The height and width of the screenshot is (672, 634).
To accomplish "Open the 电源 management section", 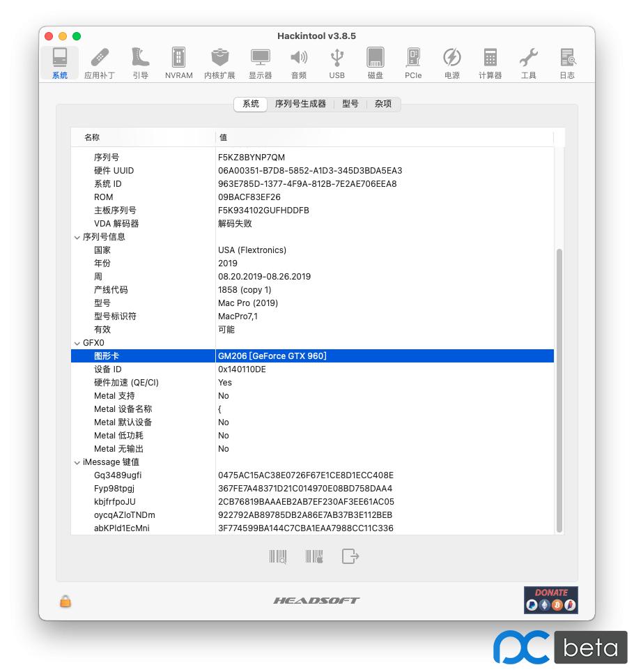I will click(451, 63).
